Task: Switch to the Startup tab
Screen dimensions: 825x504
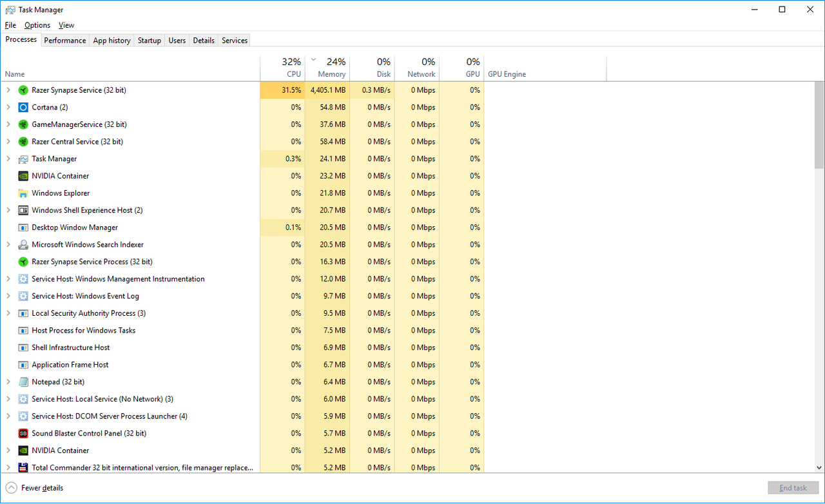Action: 150,41
